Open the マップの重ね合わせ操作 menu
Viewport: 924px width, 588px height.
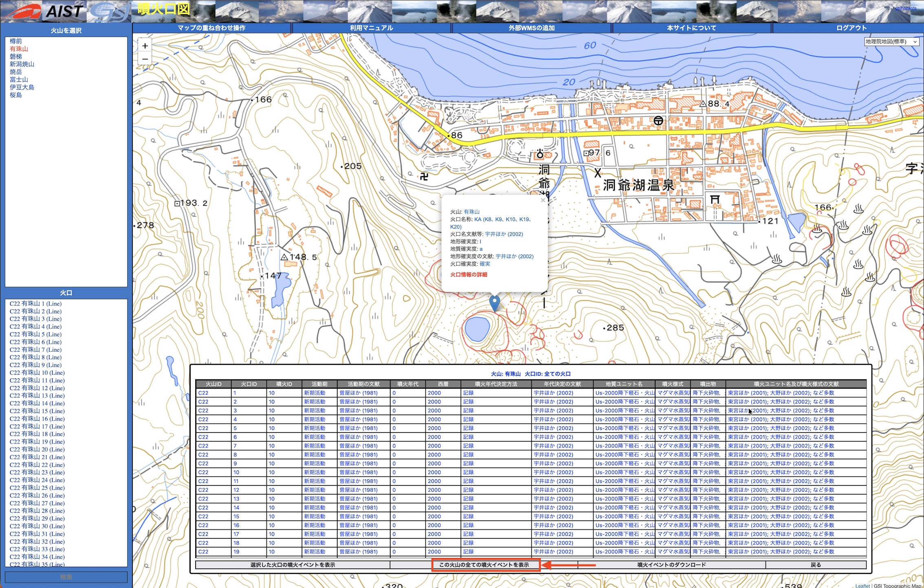pyautogui.click(x=211, y=28)
